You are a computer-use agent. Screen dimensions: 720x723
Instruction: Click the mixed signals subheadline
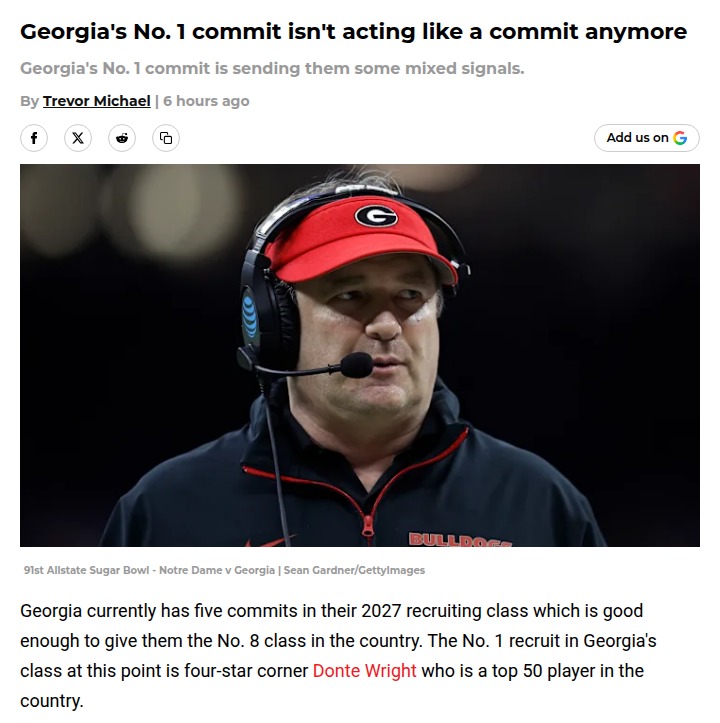click(x=272, y=69)
